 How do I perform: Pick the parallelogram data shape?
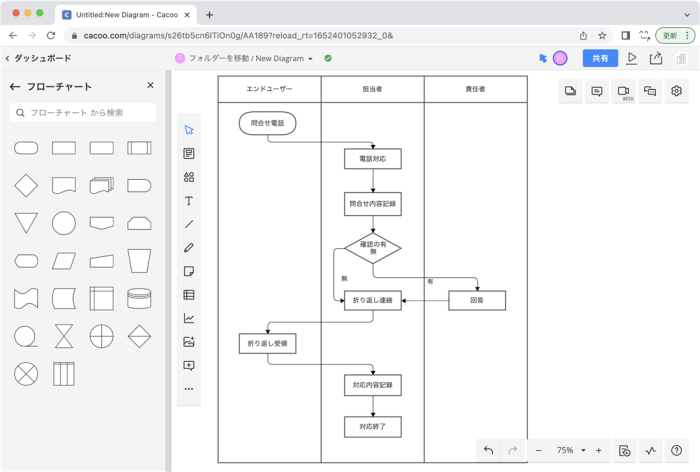tap(64, 261)
